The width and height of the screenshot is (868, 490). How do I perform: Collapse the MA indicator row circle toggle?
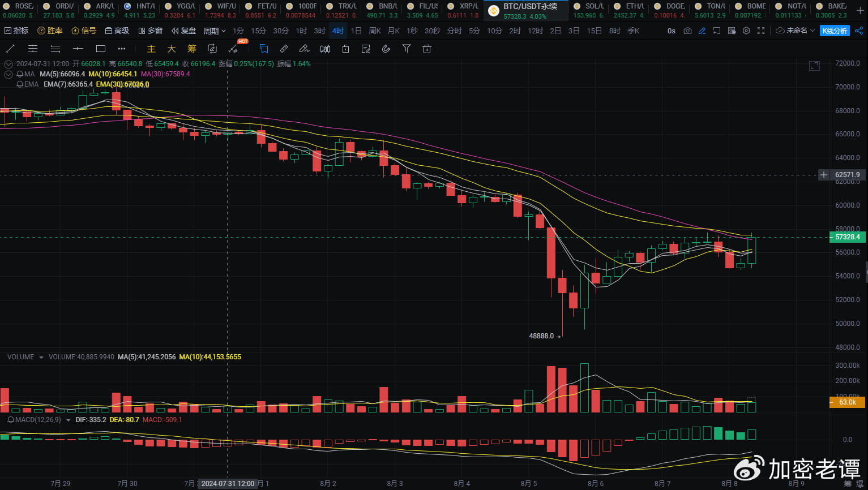[x=8, y=74]
